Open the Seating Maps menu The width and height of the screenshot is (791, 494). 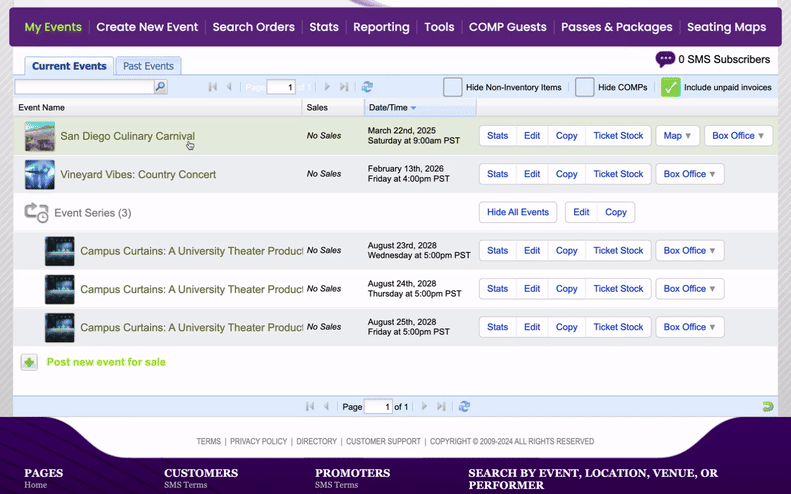(726, 27)
